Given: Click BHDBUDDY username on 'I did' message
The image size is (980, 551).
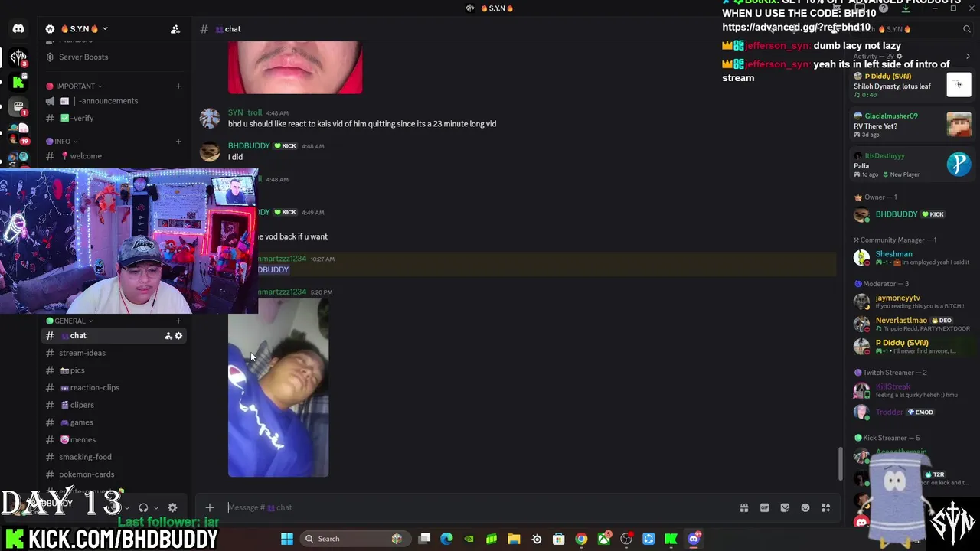Looking at the screenshot, I should [249, 146].
